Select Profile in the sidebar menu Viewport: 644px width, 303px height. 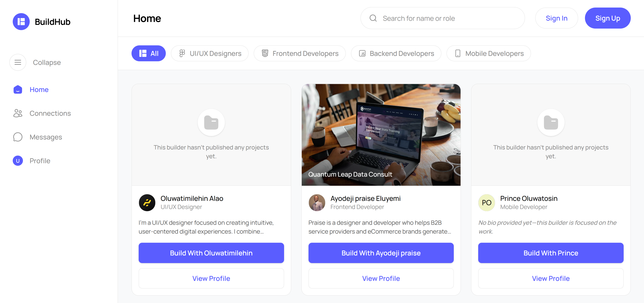(x=40, y=161)
